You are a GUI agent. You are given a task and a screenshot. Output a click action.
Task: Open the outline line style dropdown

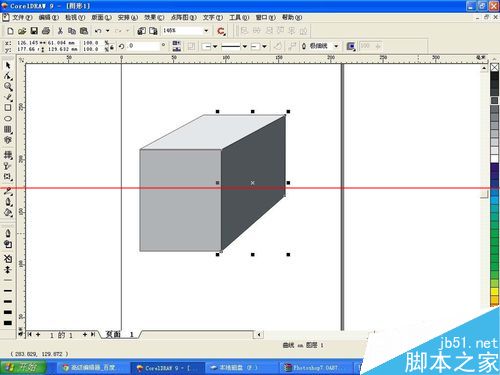point(244,46)
